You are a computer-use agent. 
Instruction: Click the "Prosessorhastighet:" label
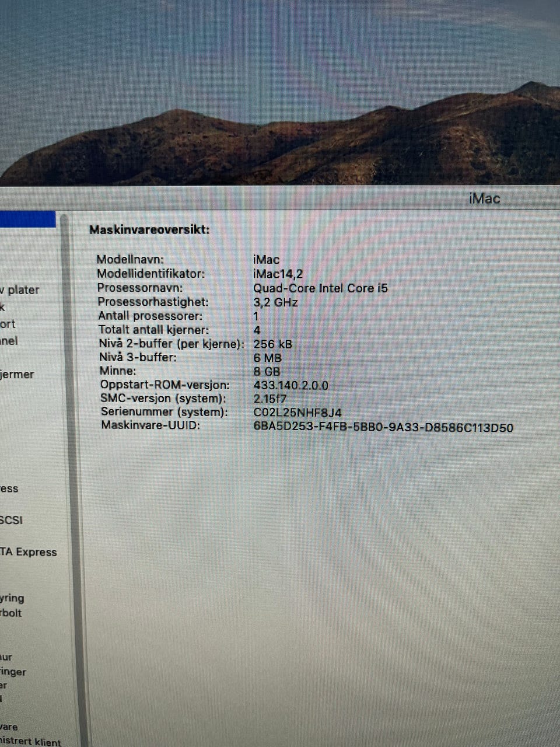click(x=153, y=302)
